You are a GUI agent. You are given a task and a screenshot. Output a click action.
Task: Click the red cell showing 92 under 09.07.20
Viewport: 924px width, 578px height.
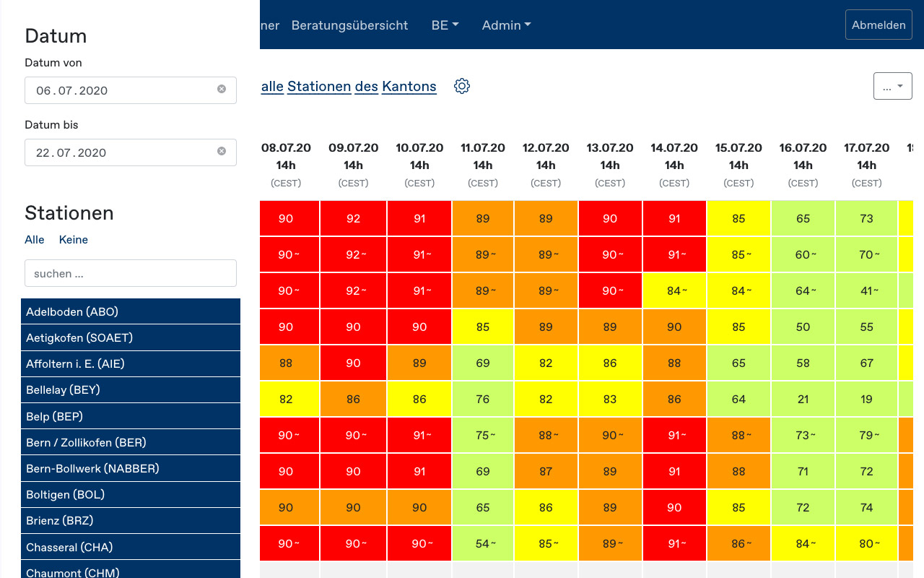pyautogui.click(x=353, y=218)
